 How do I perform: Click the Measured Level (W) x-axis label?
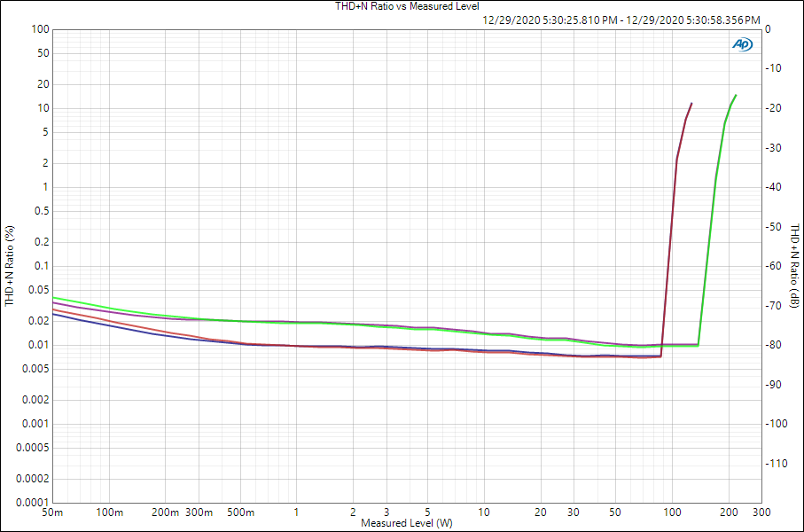(406, 523)
